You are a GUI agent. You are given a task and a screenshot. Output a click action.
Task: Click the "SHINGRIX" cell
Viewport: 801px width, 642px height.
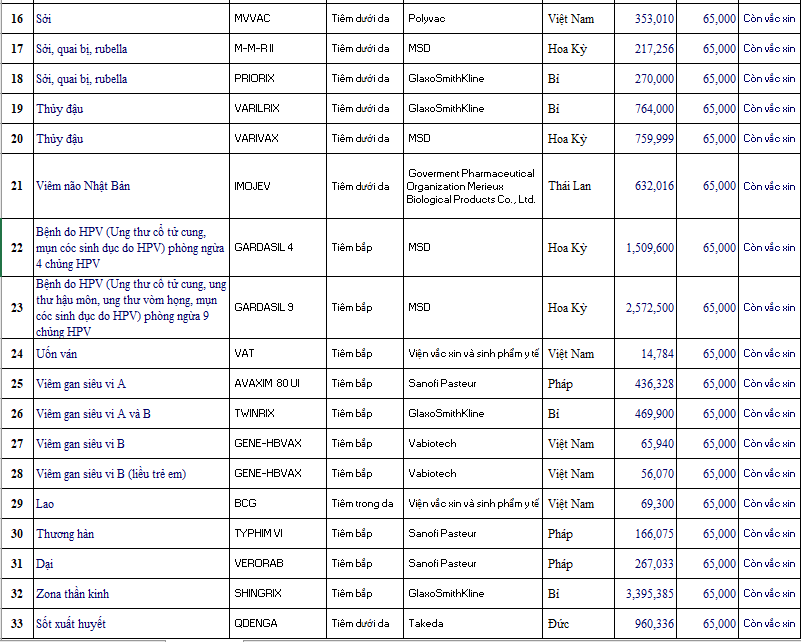(x=278, y=593)
